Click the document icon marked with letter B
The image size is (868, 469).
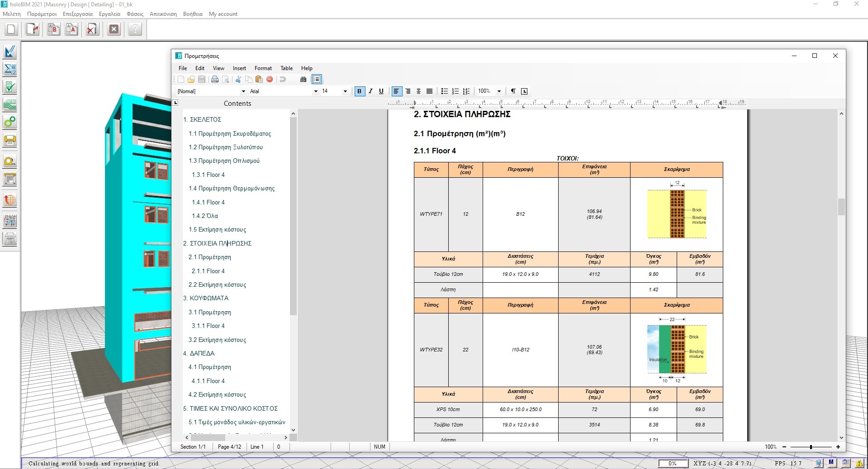pos(53,29)
